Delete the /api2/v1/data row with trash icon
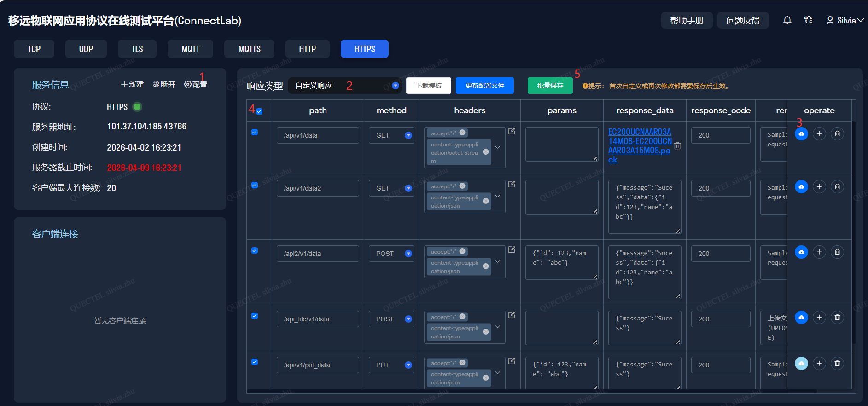868x406 pixels. click(x=837, y=252)
